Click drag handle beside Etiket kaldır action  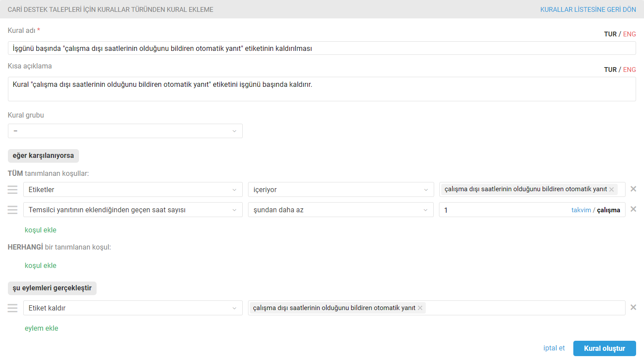tap(13, 308)
